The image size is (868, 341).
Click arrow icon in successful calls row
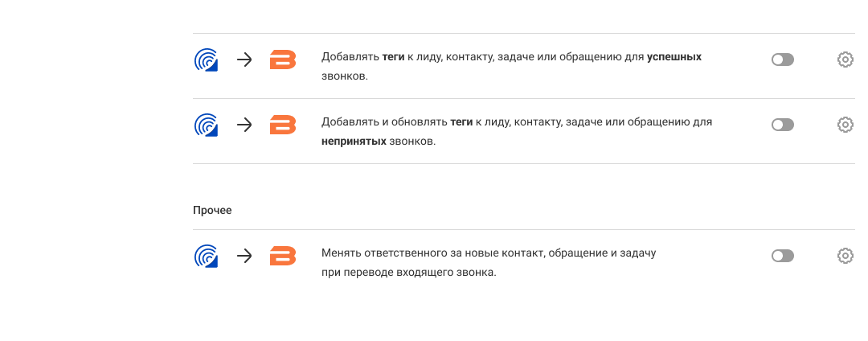244,60
